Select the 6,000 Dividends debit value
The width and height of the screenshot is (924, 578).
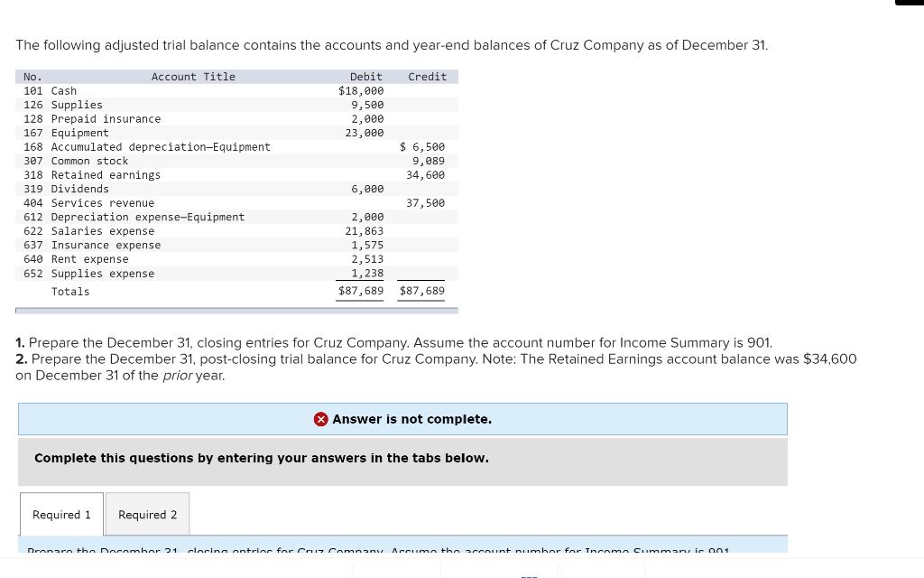coord(367,190)
